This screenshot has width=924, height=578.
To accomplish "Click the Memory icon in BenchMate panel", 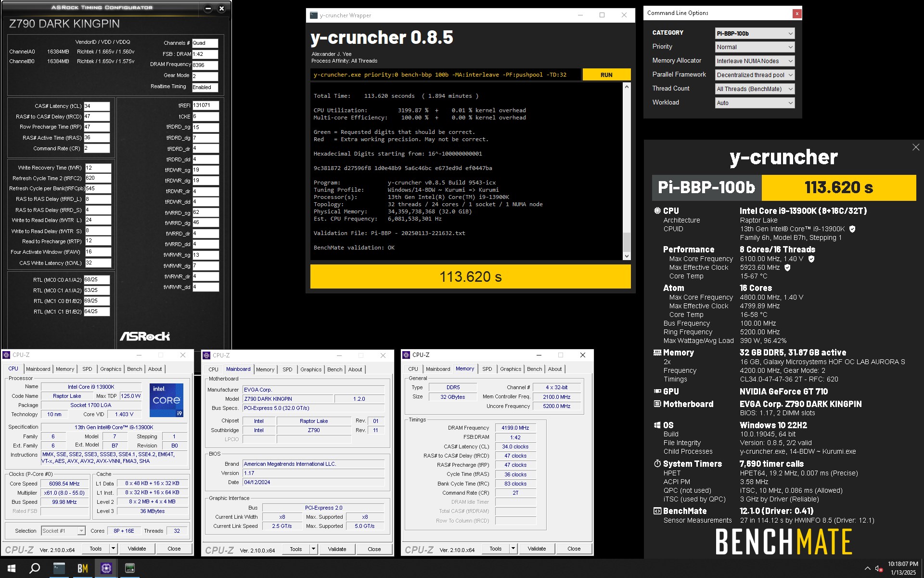I will click(x=657, y=353).
